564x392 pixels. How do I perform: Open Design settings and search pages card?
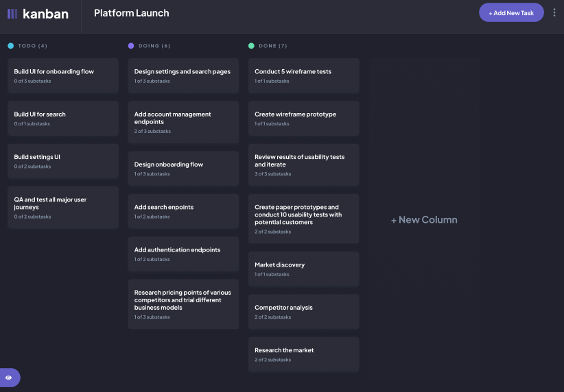183,76
